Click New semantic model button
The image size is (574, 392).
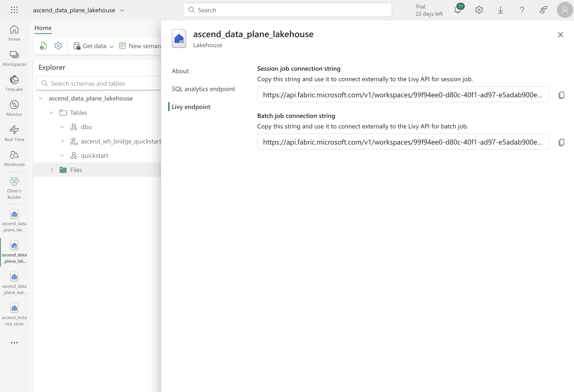click(x=140, y=46)
